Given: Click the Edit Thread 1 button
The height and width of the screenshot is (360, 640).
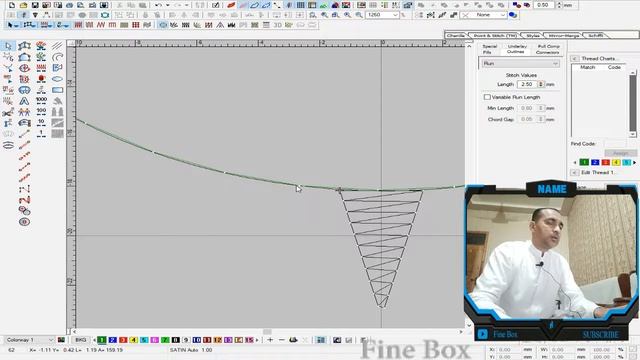Looking at the screenshot, I should click(598, 173).
